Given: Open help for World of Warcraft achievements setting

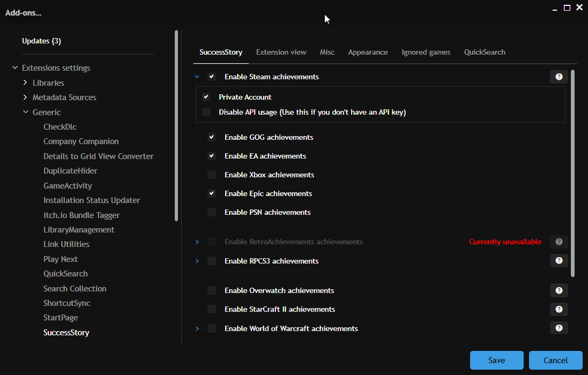Looking at the screenshot, I should [559, 328].
